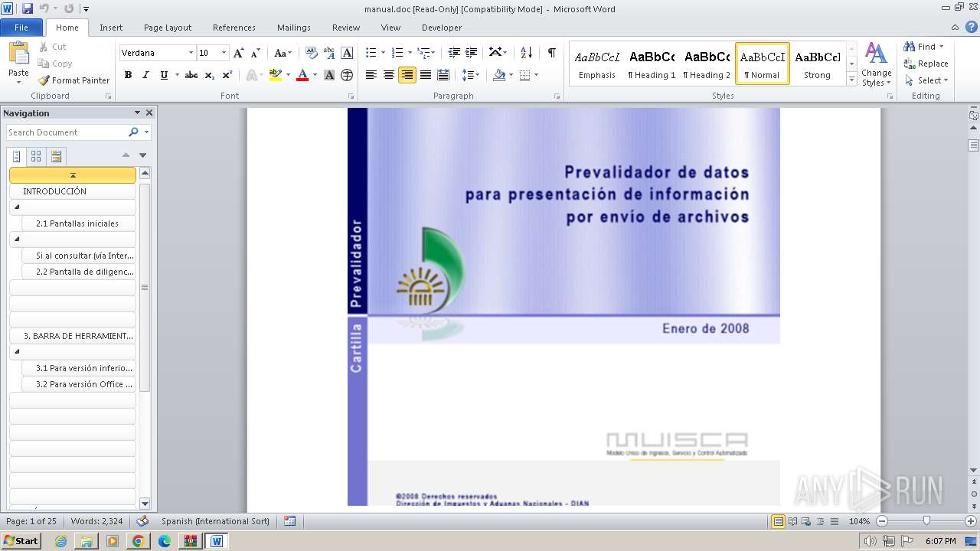980x551 pixels.
Task: Open Change Styles options
Action: 876,65
